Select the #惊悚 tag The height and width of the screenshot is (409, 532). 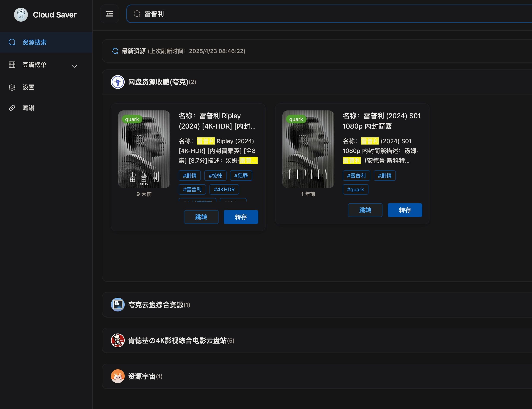pyautogui.click(x=215, y=176)
